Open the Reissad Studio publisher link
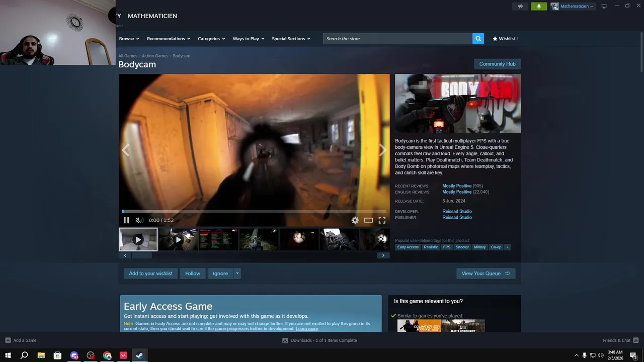This screenshot has height=362, width=644. [x=457, y=218]
